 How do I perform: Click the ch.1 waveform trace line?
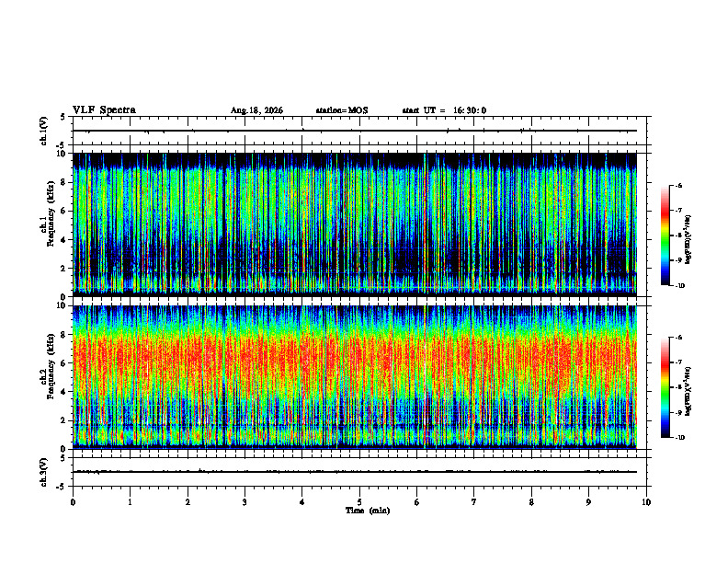[x=355, y=131]
